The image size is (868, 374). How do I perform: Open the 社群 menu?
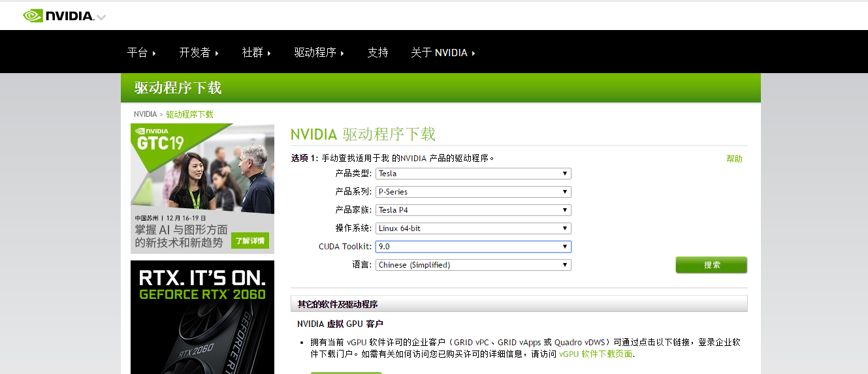tap(256, 53)
